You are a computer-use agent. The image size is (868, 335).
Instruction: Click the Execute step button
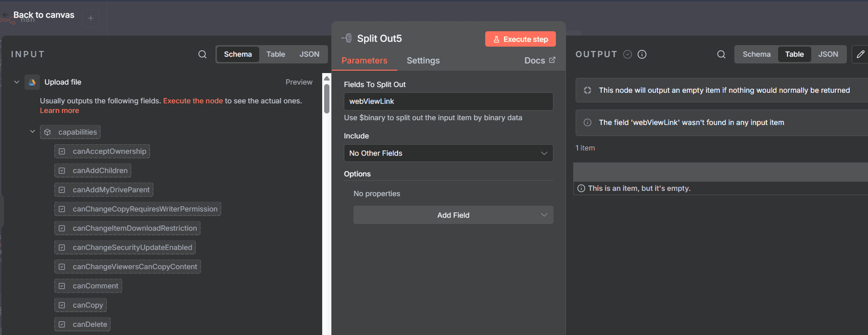click(x=520, y=39)
